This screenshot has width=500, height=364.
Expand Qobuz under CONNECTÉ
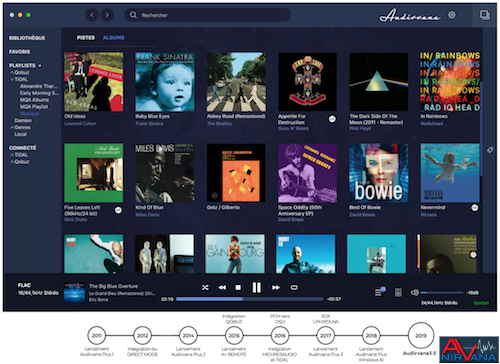pyautogui.click(x=12, y=162)
